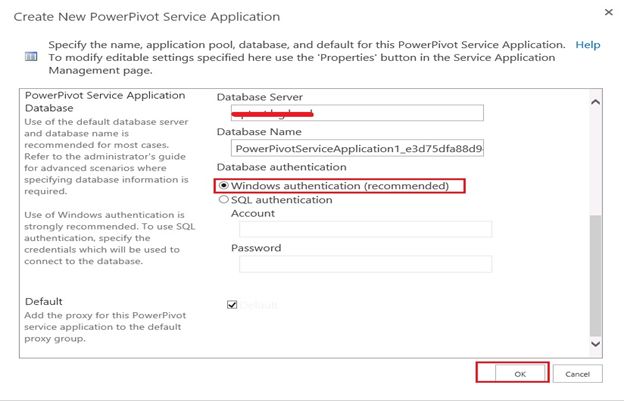The width and height of the screenshot is (624, 401).
Task: Click the 'SQL authentication' label text
Action: [x=282, y=200]
